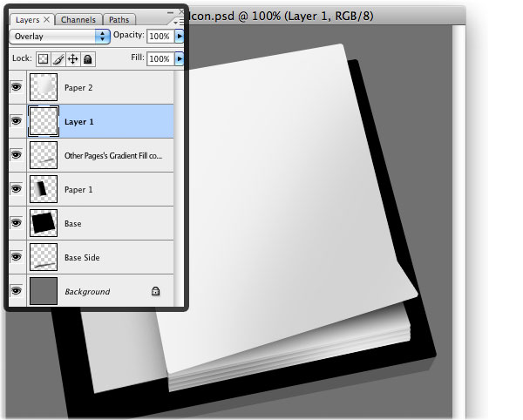The height and width of the screenshot is (420, 523).
Task: Click the Fill percentage field
Action: (160, 59)
